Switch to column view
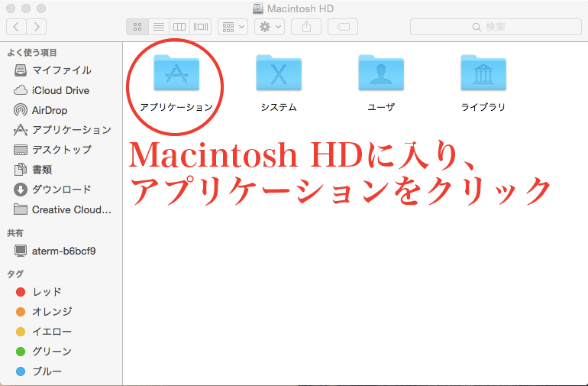 179,27
